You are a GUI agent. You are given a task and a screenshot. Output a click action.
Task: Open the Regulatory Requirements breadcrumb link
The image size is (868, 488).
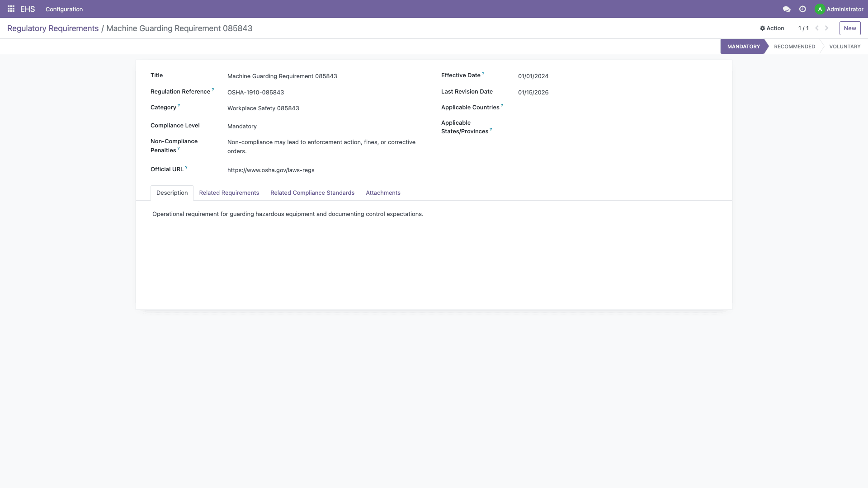53,28
